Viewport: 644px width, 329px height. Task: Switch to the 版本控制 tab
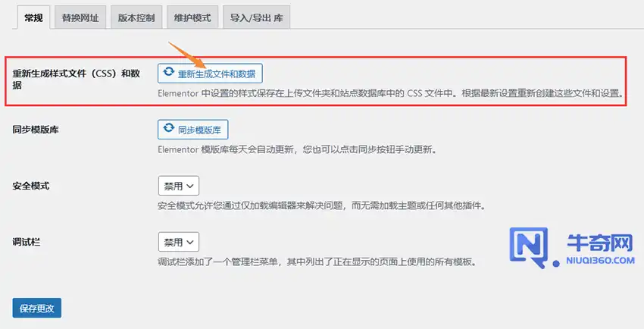pyautogui.click(x=136, y=17)
